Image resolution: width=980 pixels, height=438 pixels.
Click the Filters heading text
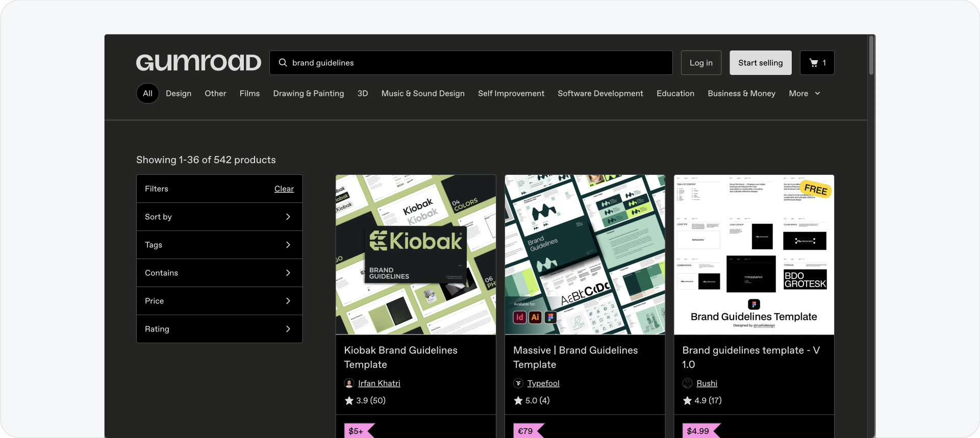coord(157,189)
